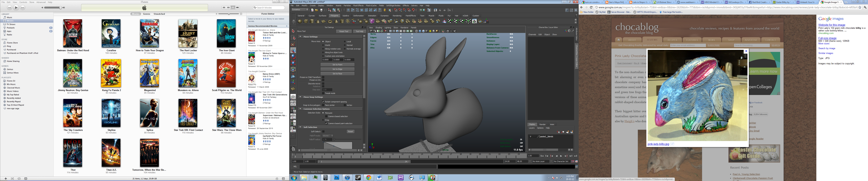Switch to Genres view in iTunes
The height and width of the screenshot is (181, 868).
[147, 14]
